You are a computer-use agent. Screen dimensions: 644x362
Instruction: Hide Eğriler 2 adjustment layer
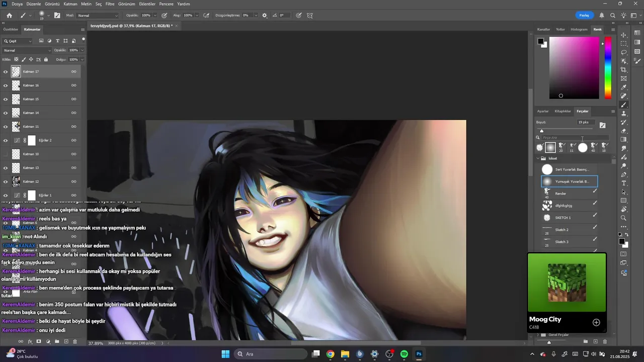click(x=6, y=140)
